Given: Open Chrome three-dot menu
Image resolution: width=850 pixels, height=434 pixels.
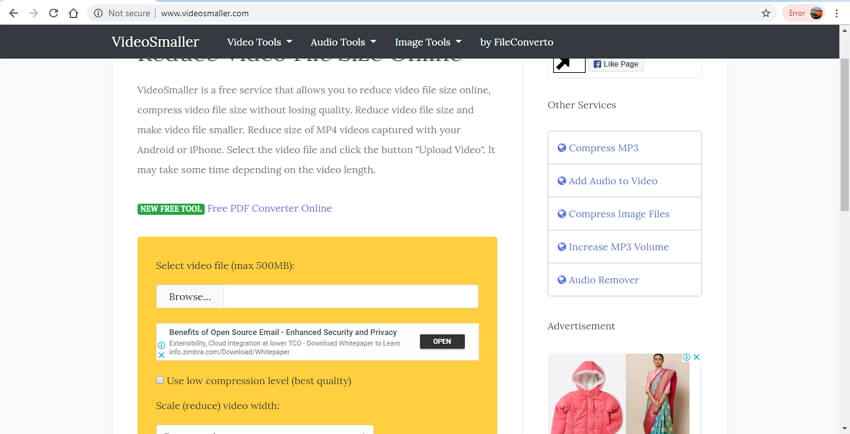Looking at the screenshot, I should pos(836,14).
